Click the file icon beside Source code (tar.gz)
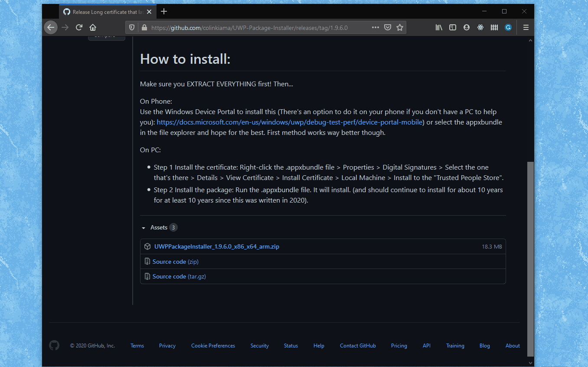 [x=147, y=276]
